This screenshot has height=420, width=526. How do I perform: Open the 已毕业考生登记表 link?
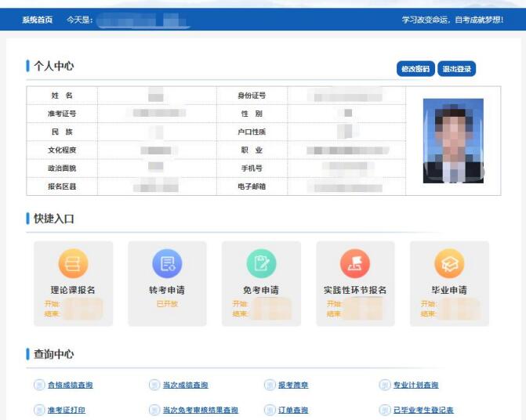coord(423,410)
